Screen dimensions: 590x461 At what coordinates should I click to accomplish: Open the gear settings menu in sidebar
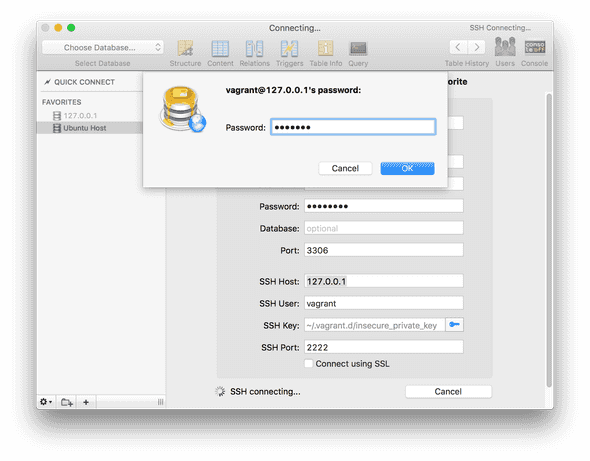pyautogui.click(x=46, y=402)
